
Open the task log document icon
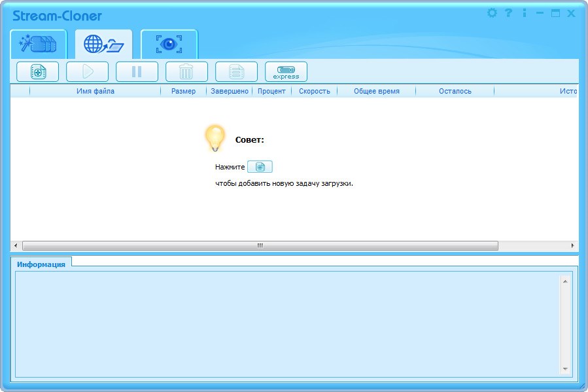click(x=236, y=71)
